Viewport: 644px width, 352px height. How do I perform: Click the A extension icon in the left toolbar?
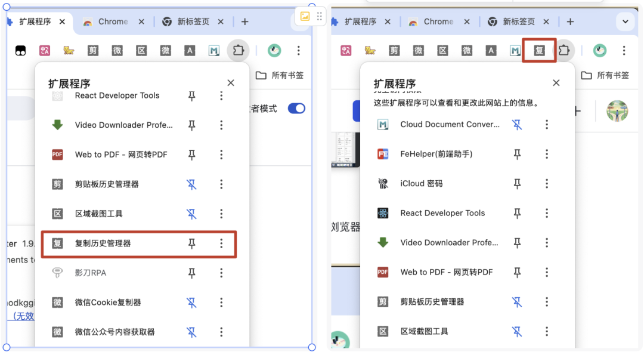pos(190,51)
